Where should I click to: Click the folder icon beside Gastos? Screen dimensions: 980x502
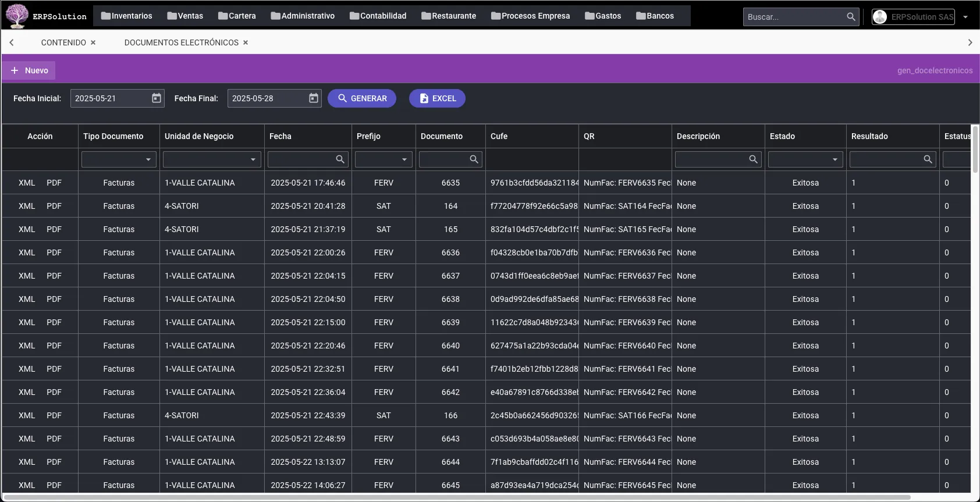point(590,16)
